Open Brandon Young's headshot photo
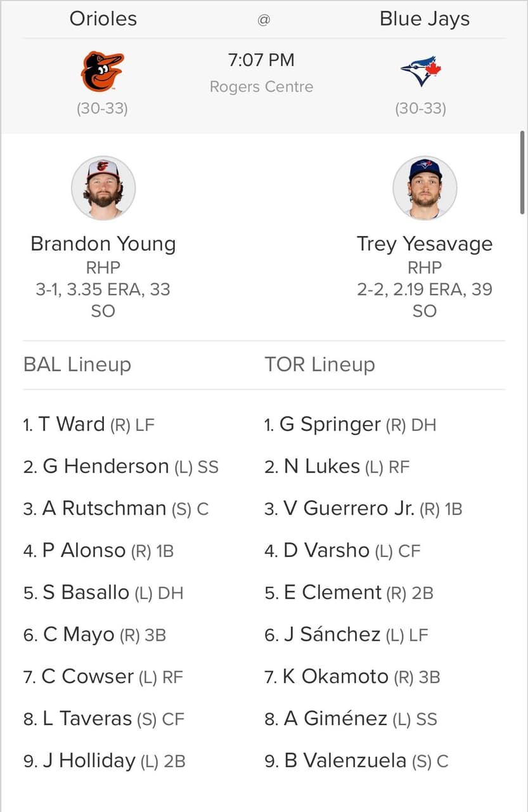The image size is (528, 812). click(x=103, y=188)
